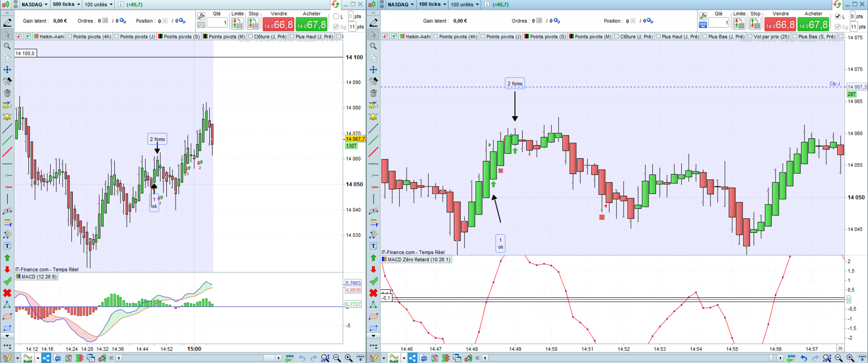Image resolution: width=868 pixels, height=363 pixels.
Task: Open the NASDAQ instrument dropdown on left chart
Action: tap(34, 4)
